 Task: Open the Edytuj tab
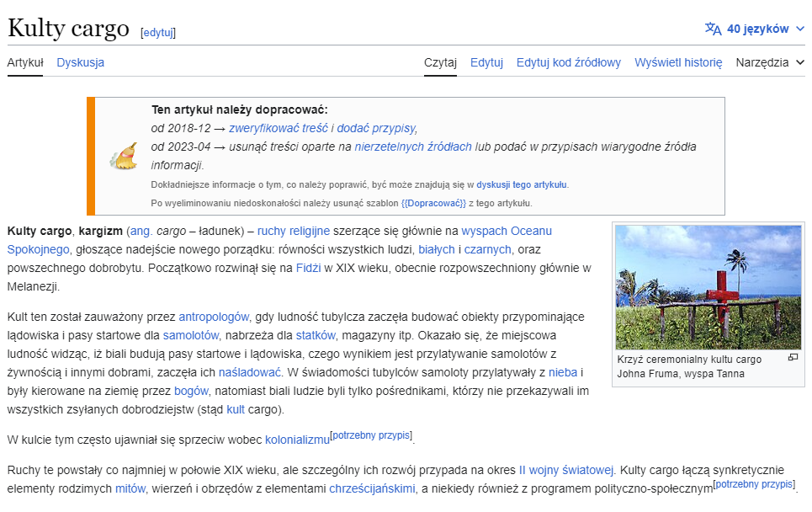[486, 62]
